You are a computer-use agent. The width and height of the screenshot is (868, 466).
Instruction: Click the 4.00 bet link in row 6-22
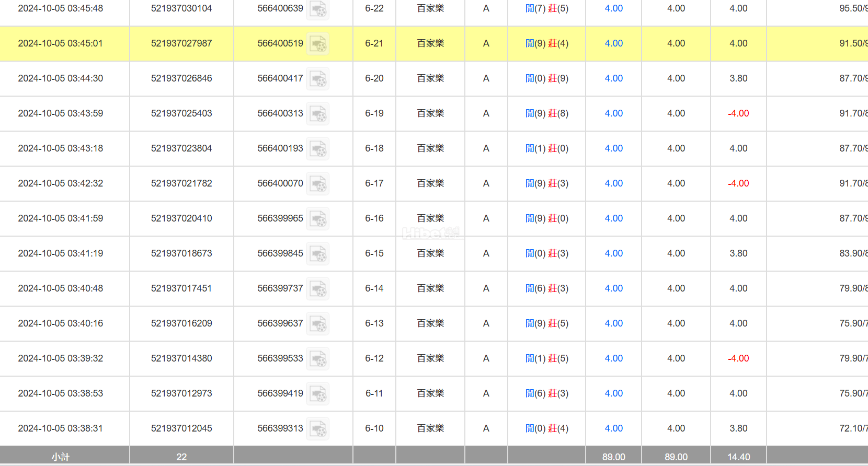click(x=613, y=8)
